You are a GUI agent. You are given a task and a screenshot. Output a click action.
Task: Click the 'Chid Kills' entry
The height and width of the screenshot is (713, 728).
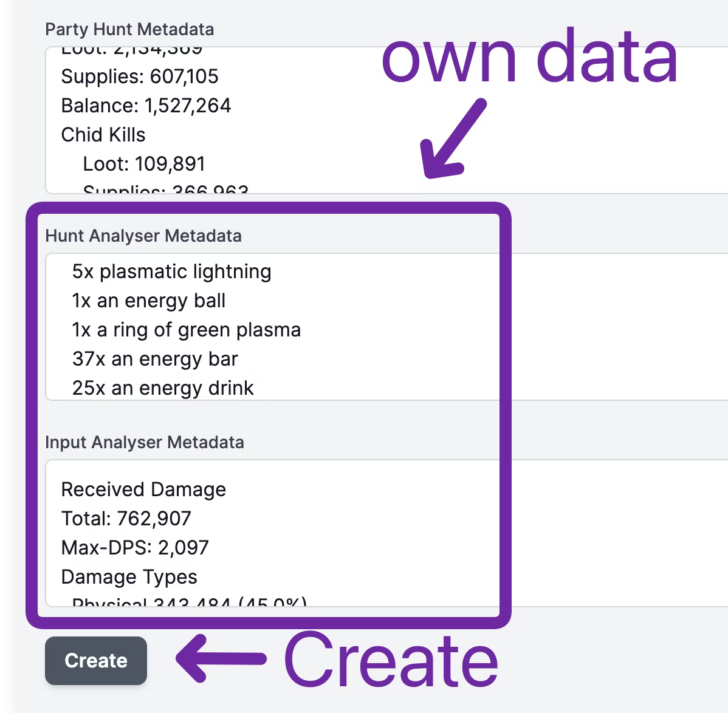click(103, 135)
